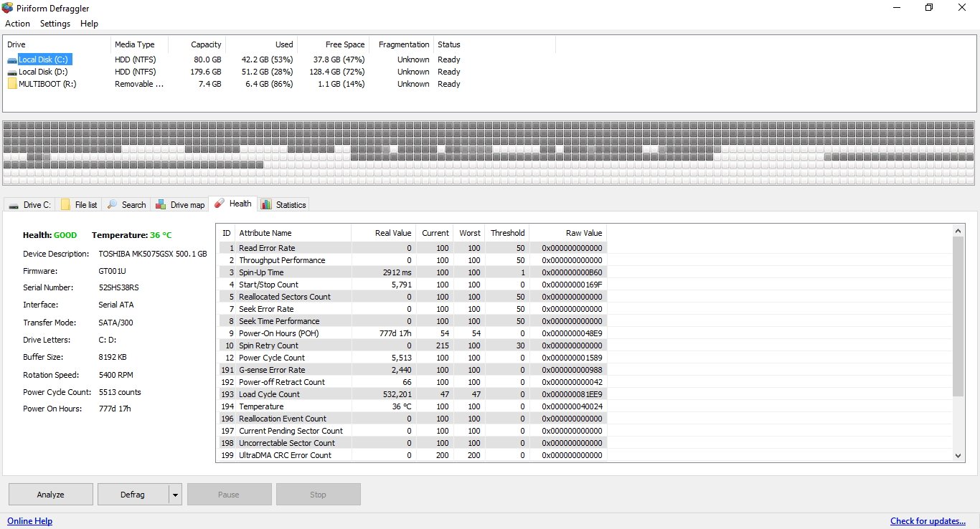Screen dimensions: 980x529
Task: Click the serial number 52SHS38RS
Action: click(x=119, y=287)
